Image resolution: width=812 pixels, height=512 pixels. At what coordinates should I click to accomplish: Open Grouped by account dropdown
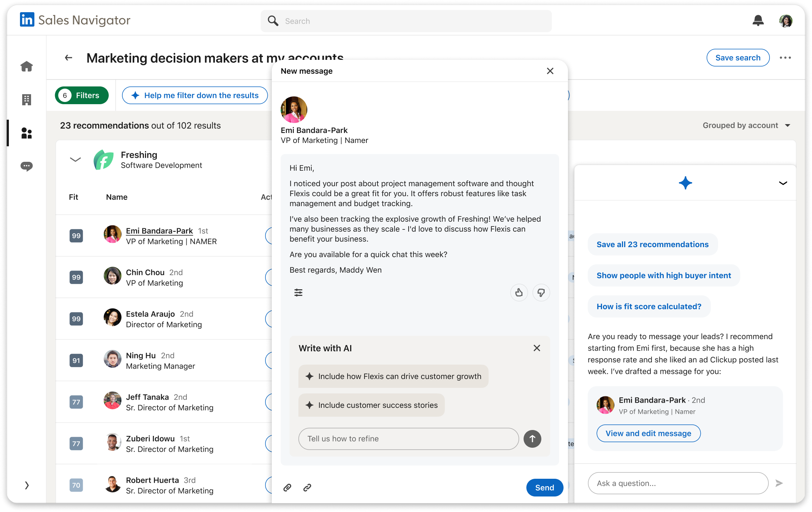click(x=746, y=125)
